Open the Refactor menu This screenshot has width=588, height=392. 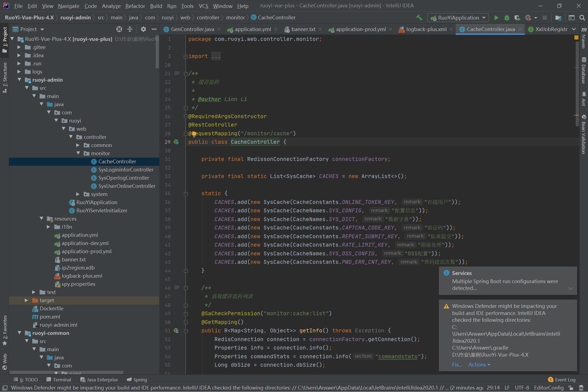(135, 6)
